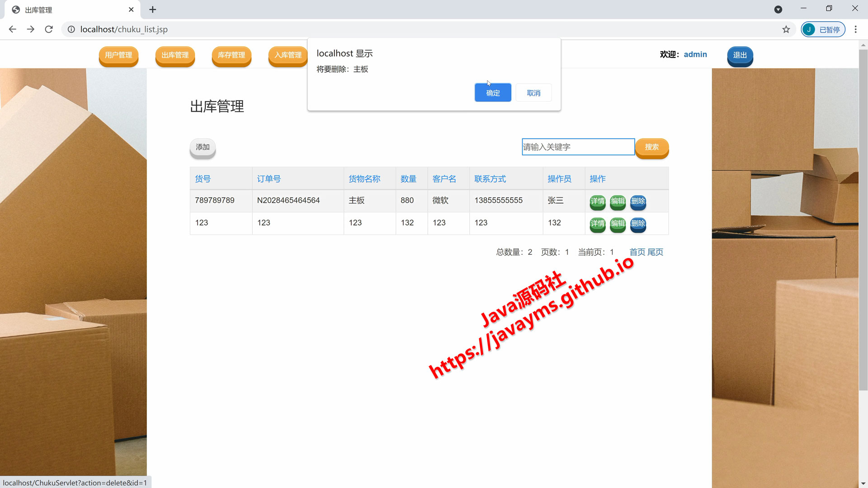Add a new record with 添加

[203, 147]
